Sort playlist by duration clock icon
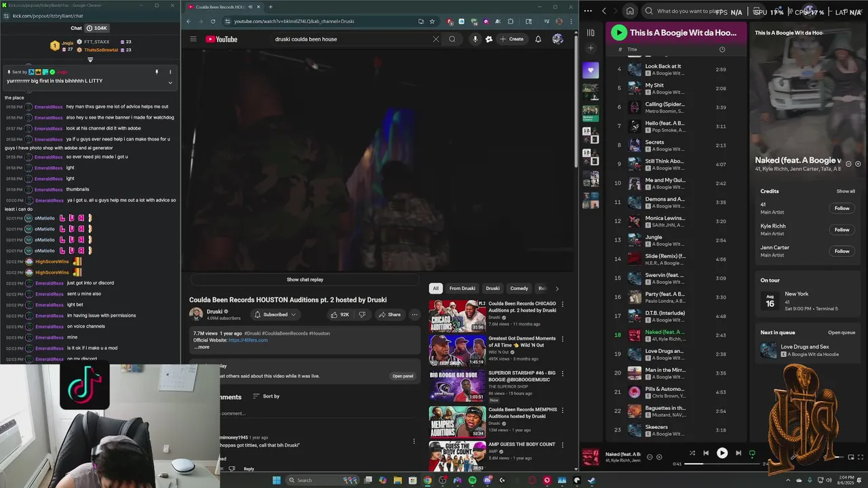This screenshot has height=488, width=868. point(722,49)
